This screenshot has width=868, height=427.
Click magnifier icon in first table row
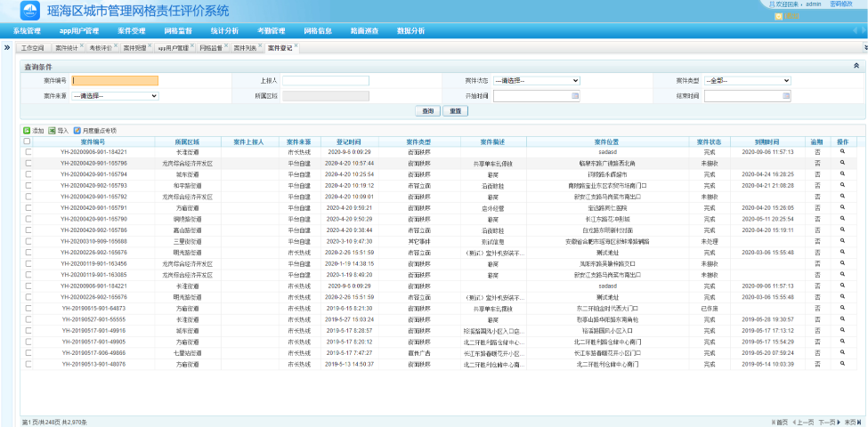point(842,153)
